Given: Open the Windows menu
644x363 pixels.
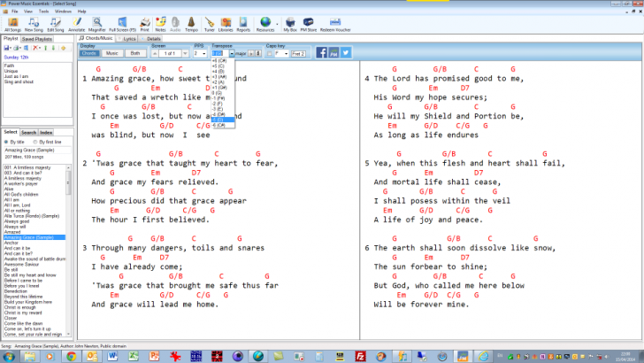Looking at the screenshot, I should click(x=63, y=12).
